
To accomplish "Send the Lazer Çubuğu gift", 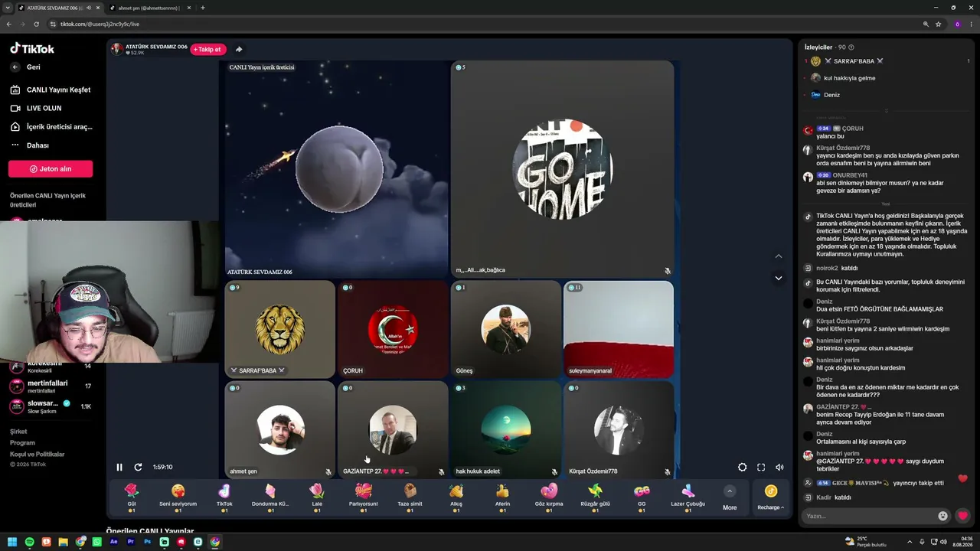I will 688,497.
